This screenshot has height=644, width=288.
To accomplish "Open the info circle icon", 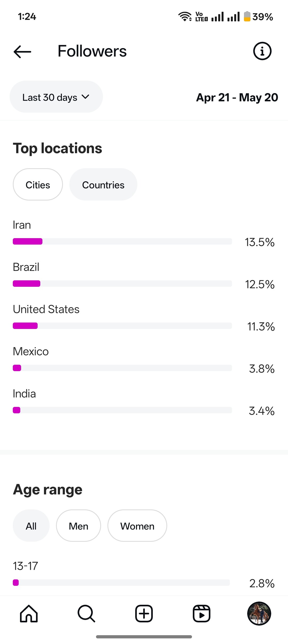I will pos(262,51).
